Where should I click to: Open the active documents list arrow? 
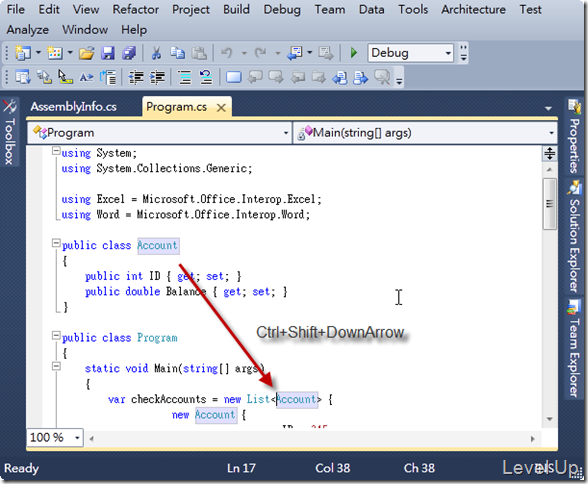coord(548,109)
